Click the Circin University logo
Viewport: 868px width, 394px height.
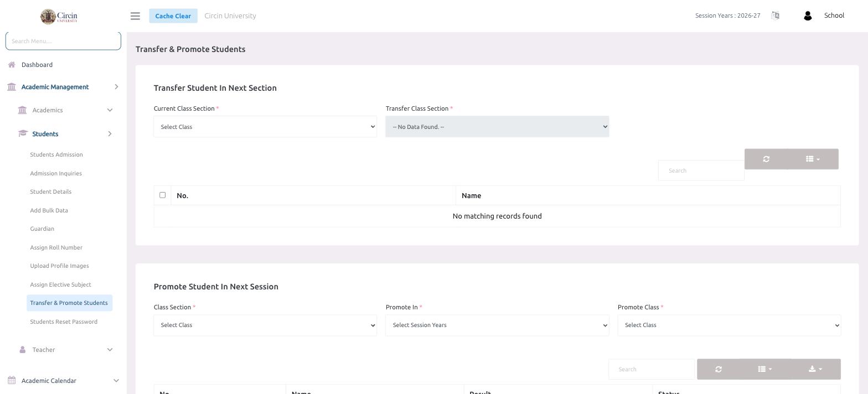[59, 16]
